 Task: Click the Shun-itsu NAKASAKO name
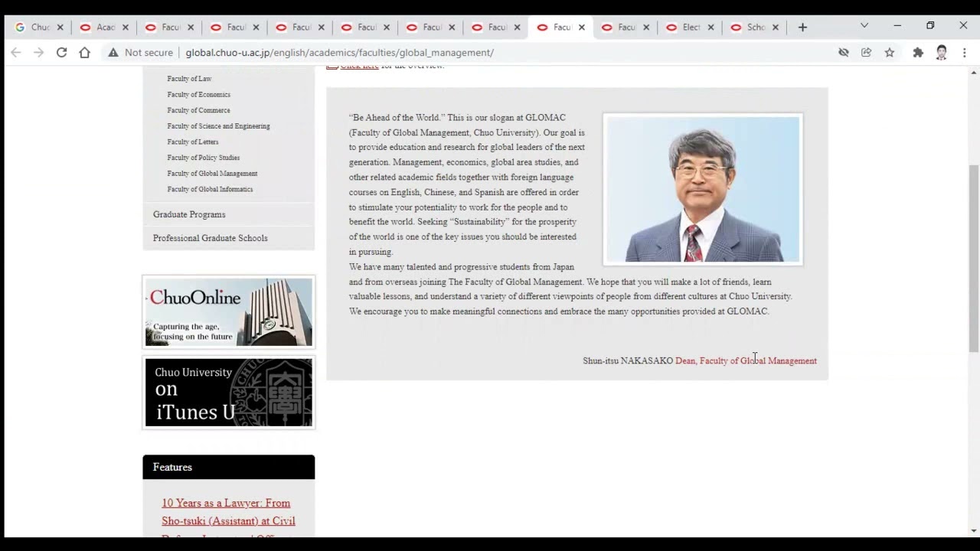point(628,360)
